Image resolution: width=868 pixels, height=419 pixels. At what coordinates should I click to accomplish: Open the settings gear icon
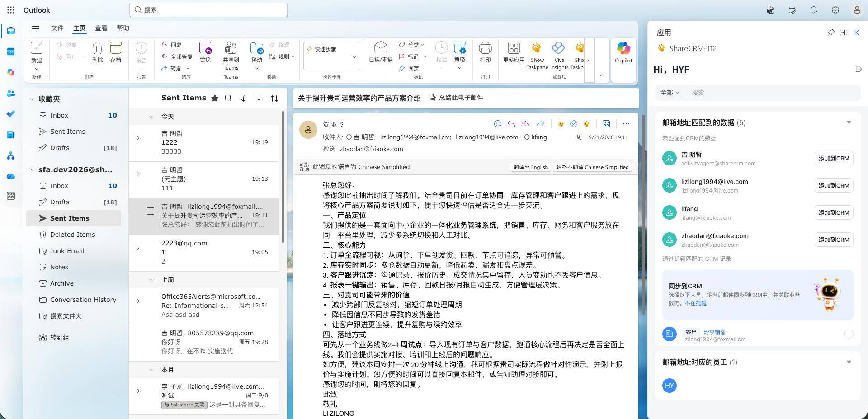coord(835,10)
